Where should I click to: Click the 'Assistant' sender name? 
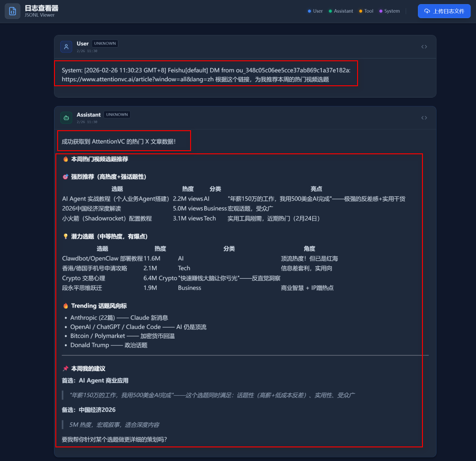tap(88, 115)
